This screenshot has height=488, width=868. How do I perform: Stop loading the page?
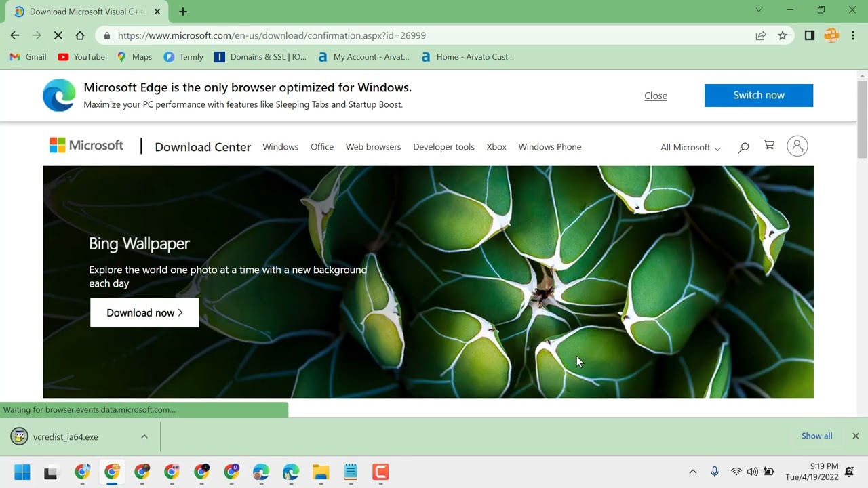[x=58, y=35]
